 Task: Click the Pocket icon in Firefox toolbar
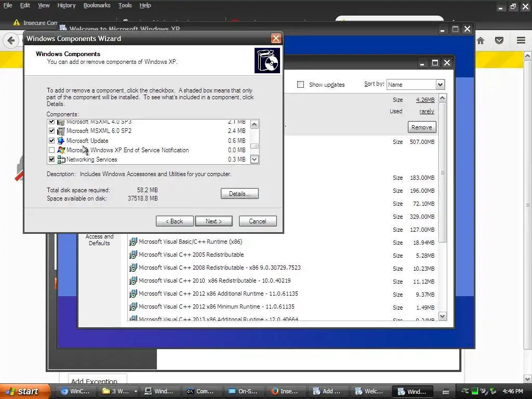tap(499, 41)
